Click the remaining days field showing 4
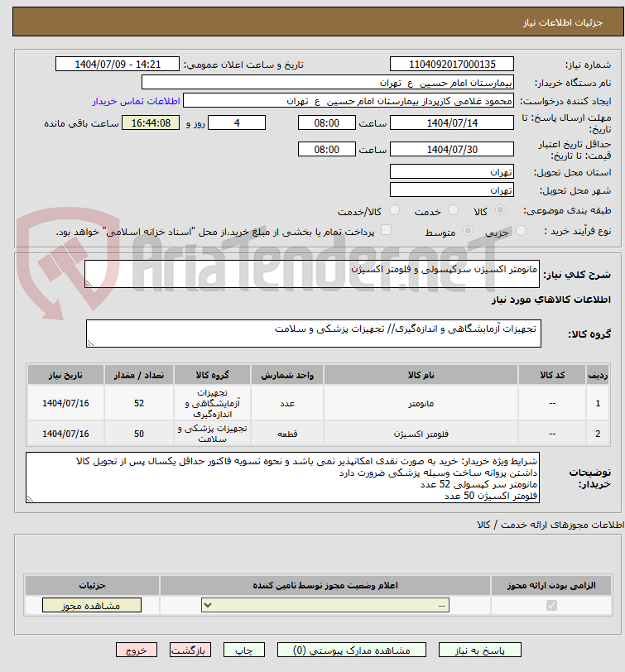Image resolution: width=625 pixels, height=672 pixels. tap(237, 123)
